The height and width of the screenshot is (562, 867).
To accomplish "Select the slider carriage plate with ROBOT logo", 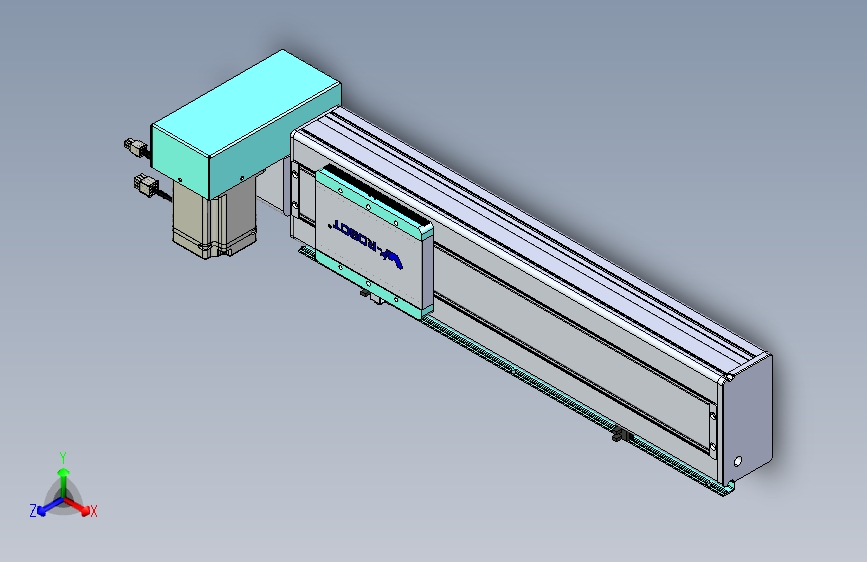I will pos(374,243).
